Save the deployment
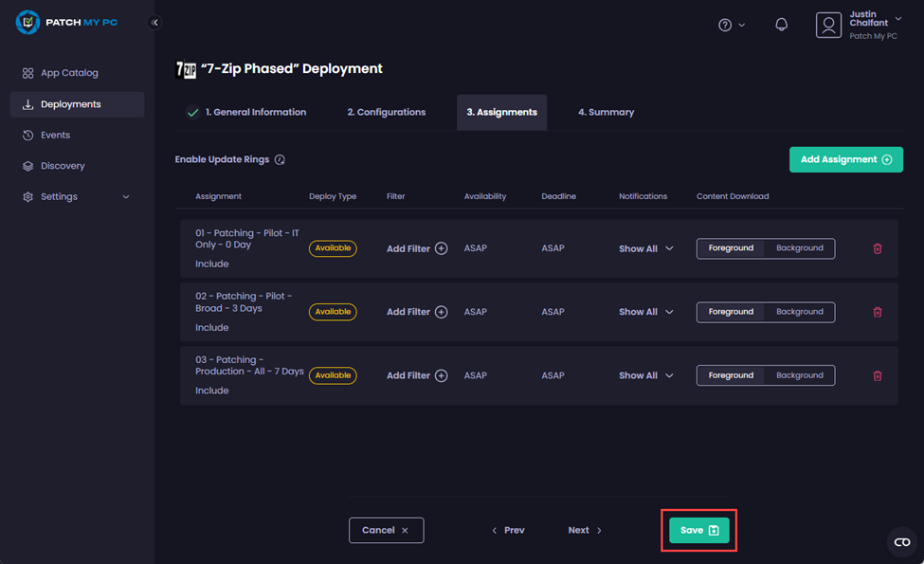The height and width of the screenshot is (564, 924). [698, 530]
